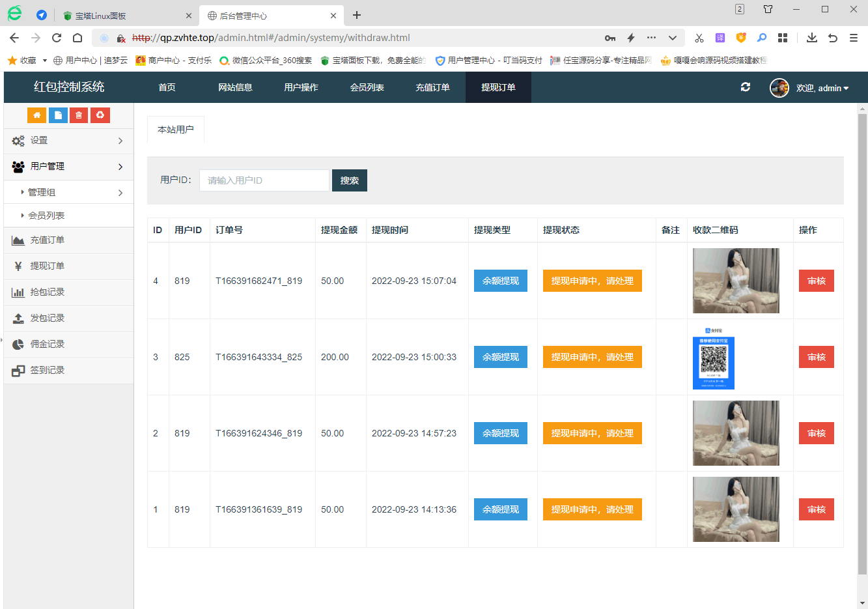Viewport: 868px width, 609px height.
Task: Expand the 设置 sidebar section
Action: pos(68,141)
